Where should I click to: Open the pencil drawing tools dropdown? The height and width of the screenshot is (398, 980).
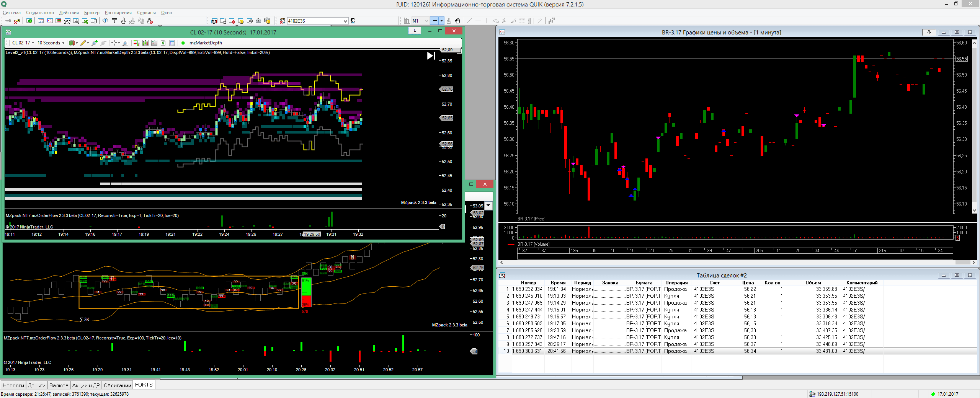point(88,43)
